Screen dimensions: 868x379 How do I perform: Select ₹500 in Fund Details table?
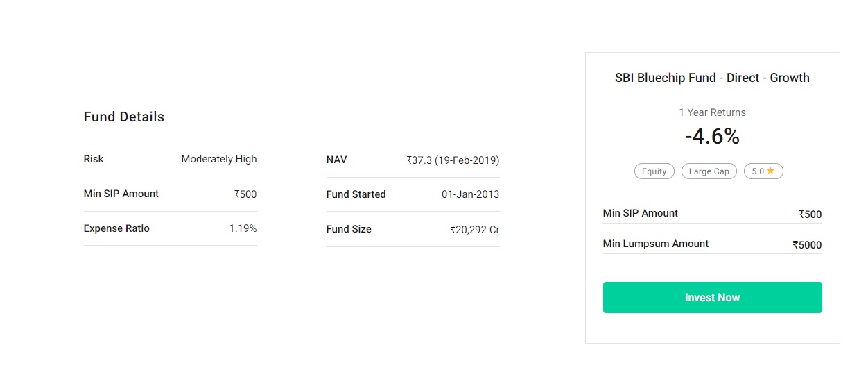click(x=245, y=194)
